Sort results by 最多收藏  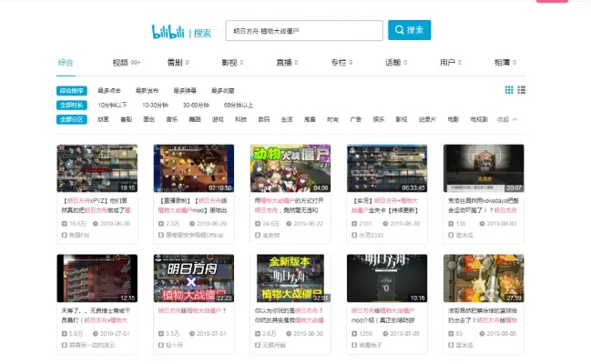pos(223,91)
